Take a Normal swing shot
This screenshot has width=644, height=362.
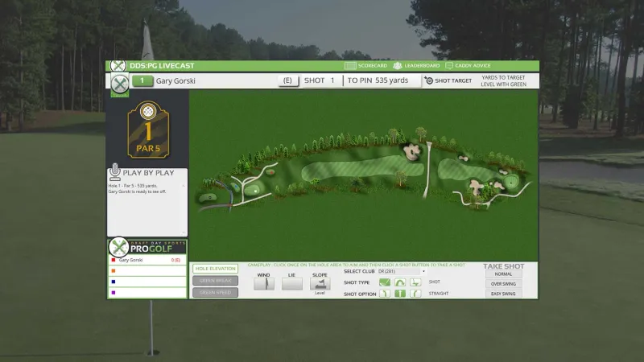pos(503,274)
